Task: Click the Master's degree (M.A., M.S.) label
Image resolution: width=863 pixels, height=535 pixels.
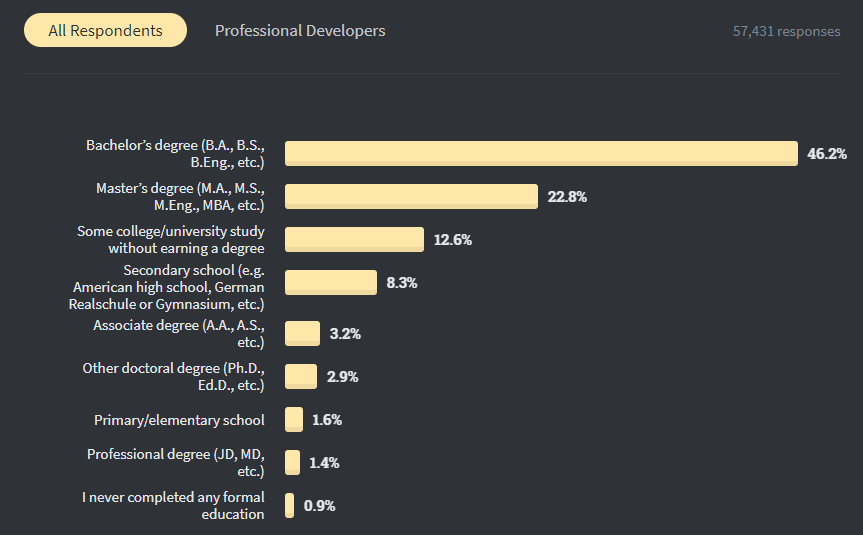Action: (180, 196)
